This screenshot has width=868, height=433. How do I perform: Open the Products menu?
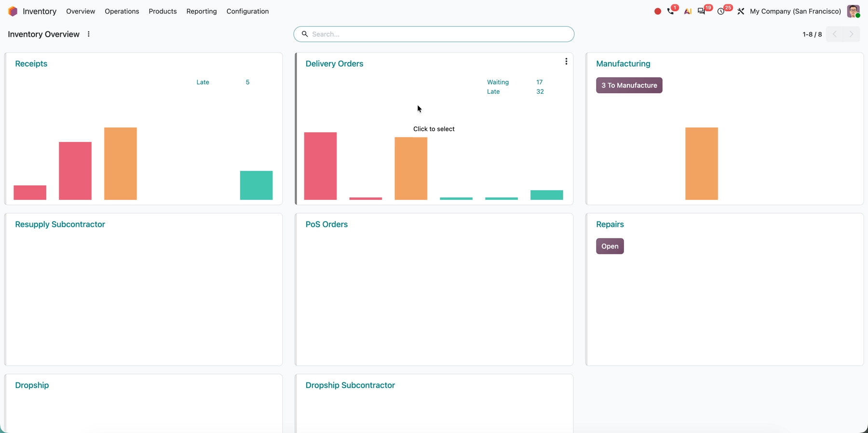[163, 11]
